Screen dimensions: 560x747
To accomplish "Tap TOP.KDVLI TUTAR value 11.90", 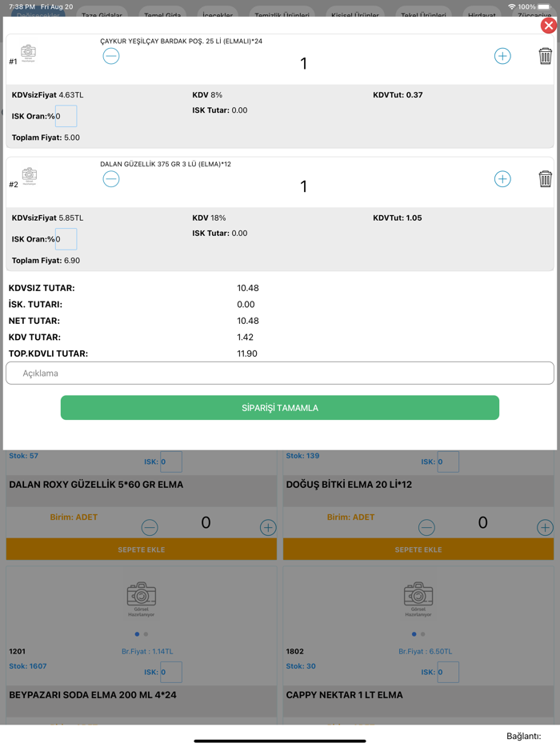I will 247,354.
